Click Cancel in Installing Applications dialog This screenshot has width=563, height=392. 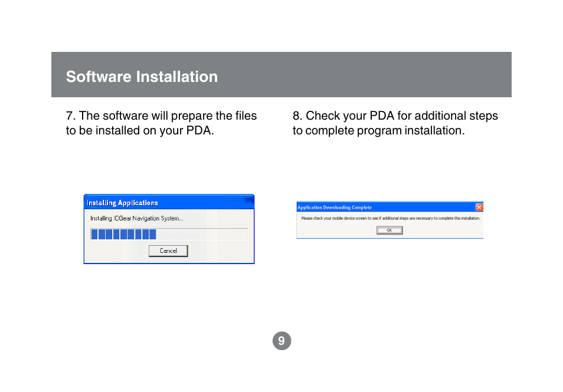168,251
